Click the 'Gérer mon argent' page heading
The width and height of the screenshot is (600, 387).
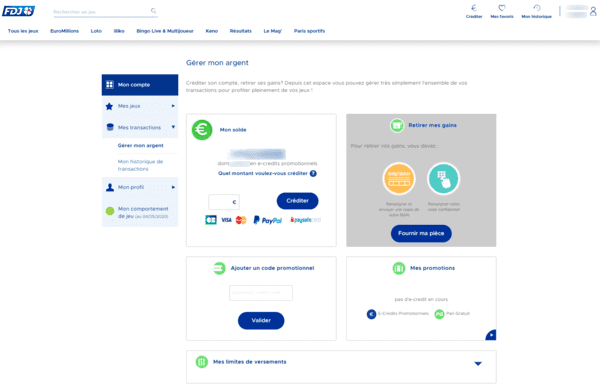point(217,63)
